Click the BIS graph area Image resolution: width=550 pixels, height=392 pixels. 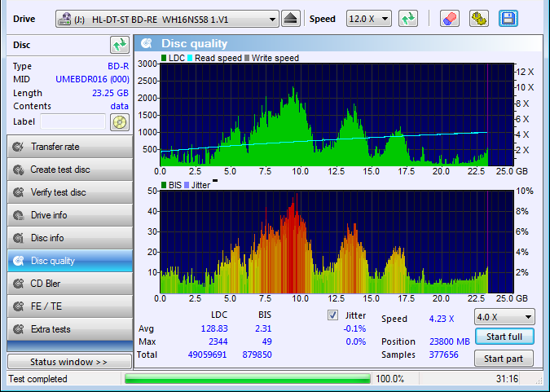pos(337,242)
